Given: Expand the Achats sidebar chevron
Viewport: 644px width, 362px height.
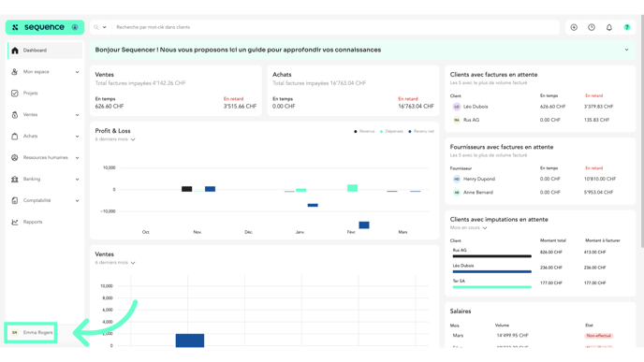Looking at the screenshot, I should (x=77, y=137).
